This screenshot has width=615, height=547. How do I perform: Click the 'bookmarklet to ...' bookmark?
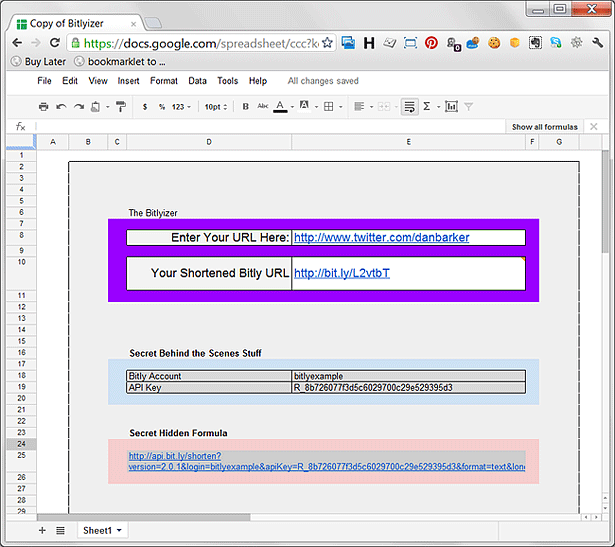[120, 62]
